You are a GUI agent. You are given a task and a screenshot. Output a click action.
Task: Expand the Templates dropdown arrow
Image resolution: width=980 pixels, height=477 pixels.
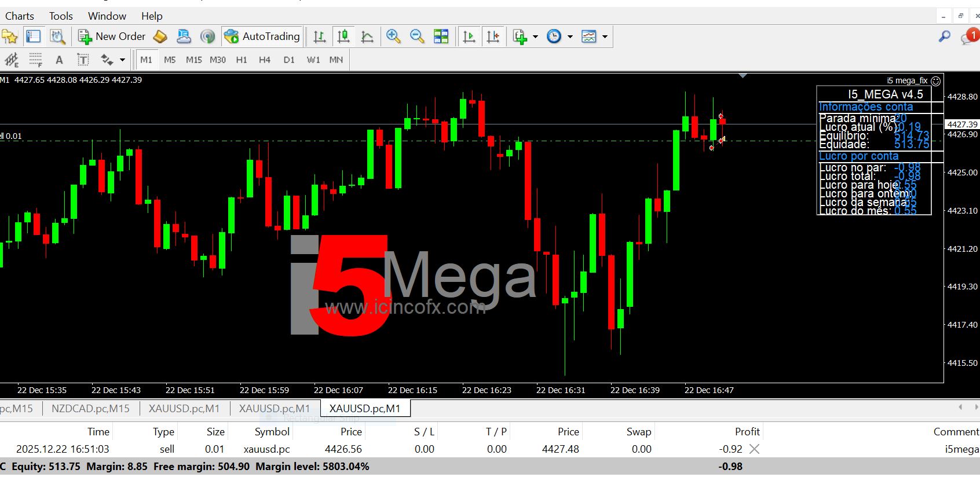[x=605, y=36]
